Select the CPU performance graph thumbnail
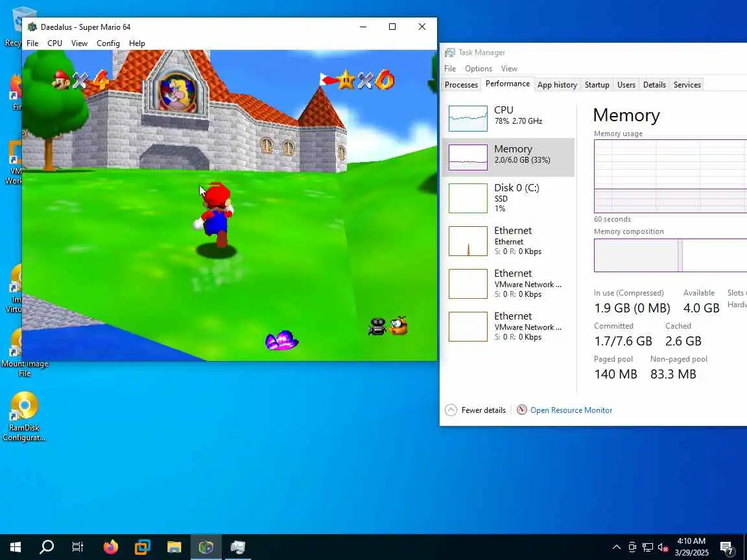 (x=468, y=119)
